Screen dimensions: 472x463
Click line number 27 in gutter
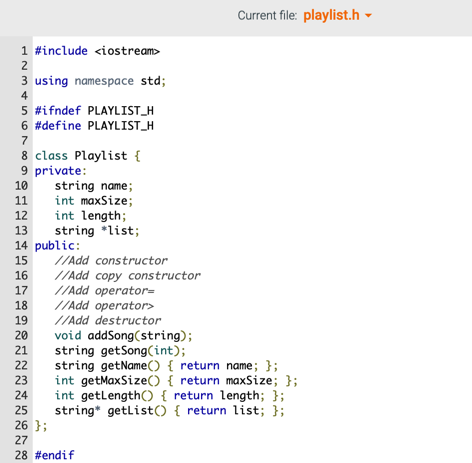tap(21, 440)
